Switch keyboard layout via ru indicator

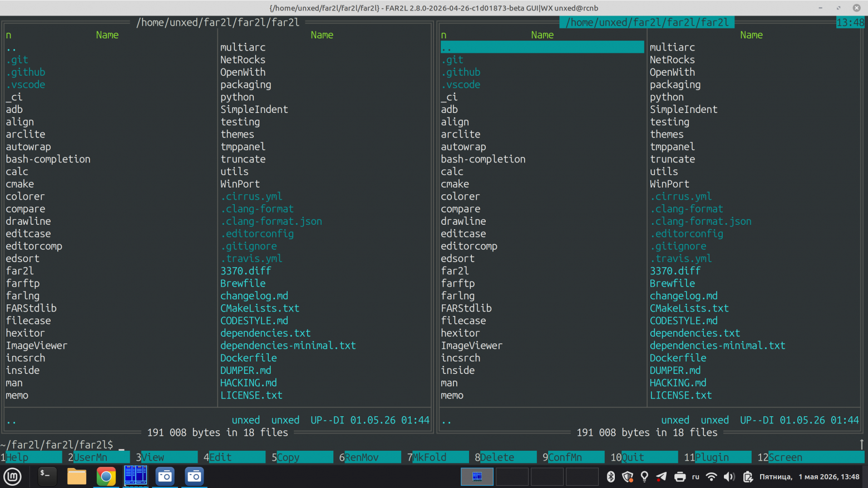(696, 477)
